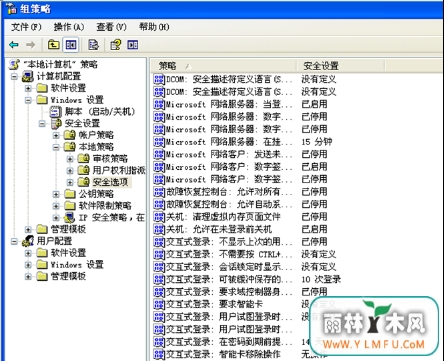Click the Up one level folder icon
The height and width of the screenshot is (361, 444).
53,44
